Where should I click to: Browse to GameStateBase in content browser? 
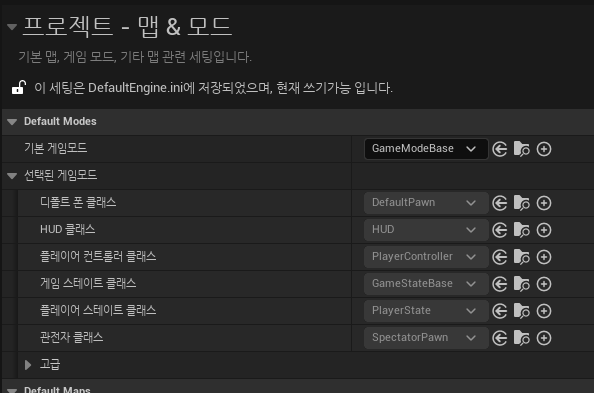click(522, 284)
